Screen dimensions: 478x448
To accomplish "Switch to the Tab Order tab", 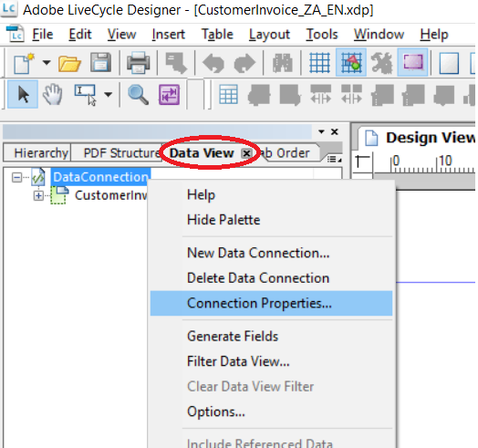I will pyautogui.click(x=289, y=152).
